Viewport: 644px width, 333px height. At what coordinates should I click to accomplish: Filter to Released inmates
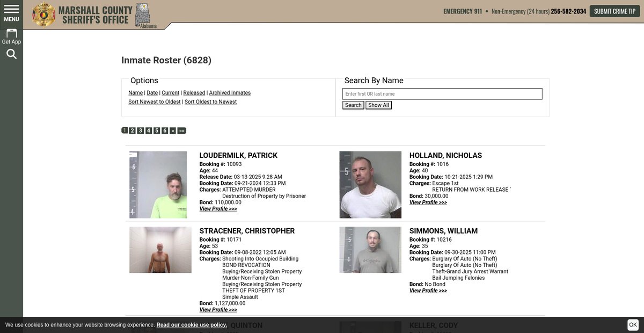(194, 93)
